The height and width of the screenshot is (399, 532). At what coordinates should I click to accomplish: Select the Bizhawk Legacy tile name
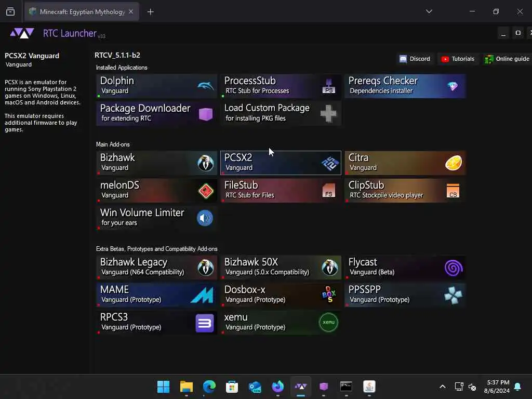pos(134,262)
